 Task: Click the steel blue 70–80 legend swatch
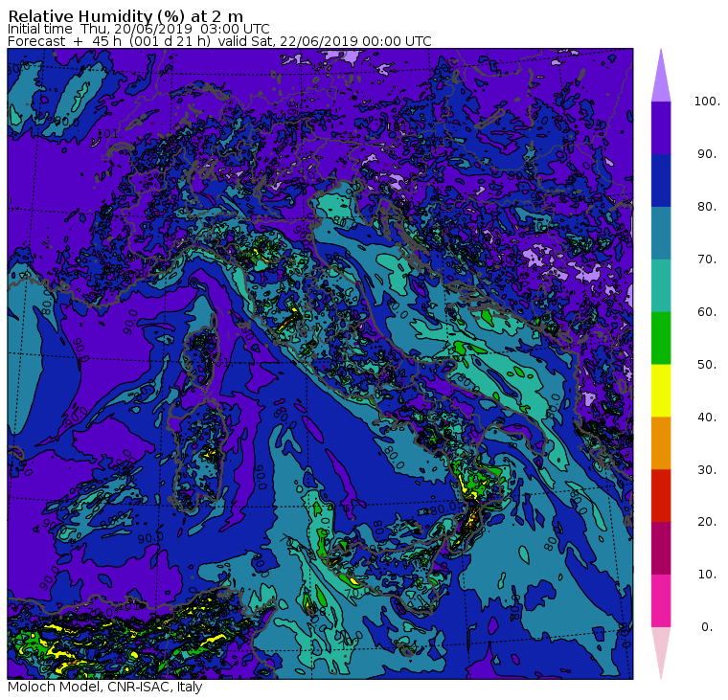pyautogui.click(x=661, y=233)
